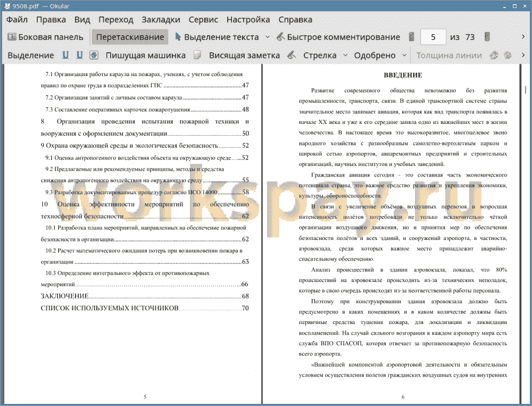The height and width of the screenshot is (406, 532).
Task: Click contents entry 10.3 Определение интегрального эффекта
Action: click(145, 278)
